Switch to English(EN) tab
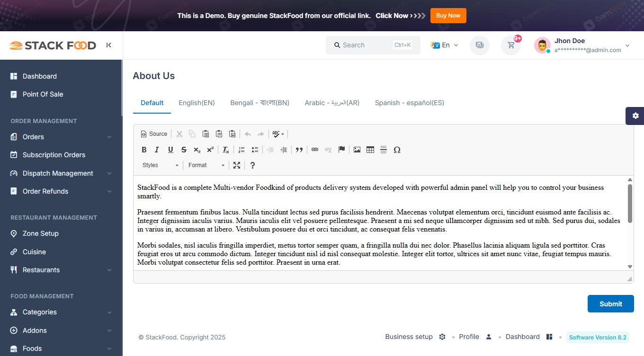Viewport: 644px width, 356px height. tap(197, 103)
